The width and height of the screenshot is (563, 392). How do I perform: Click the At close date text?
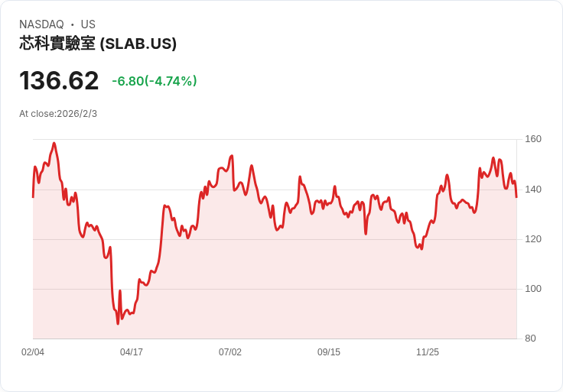[58, 114]
